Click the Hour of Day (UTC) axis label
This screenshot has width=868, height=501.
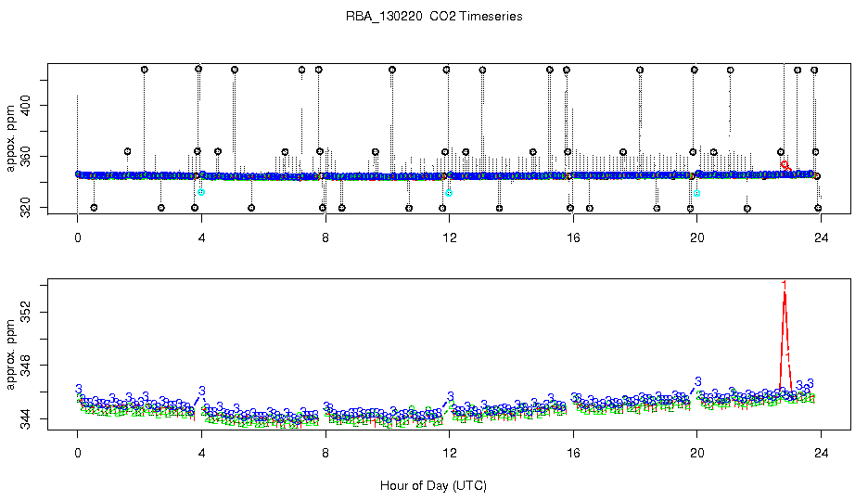coord(433,485)
